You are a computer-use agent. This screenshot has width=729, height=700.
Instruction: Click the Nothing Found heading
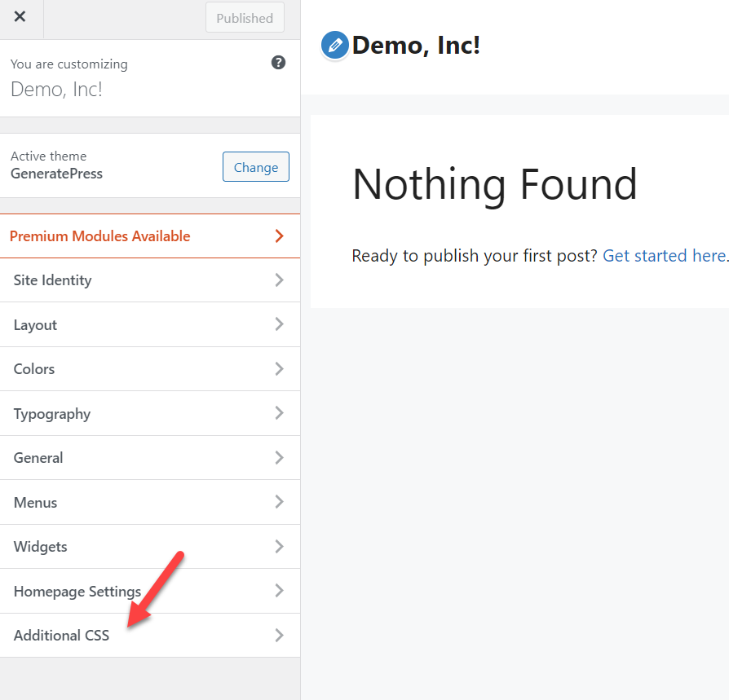(495, 184)
